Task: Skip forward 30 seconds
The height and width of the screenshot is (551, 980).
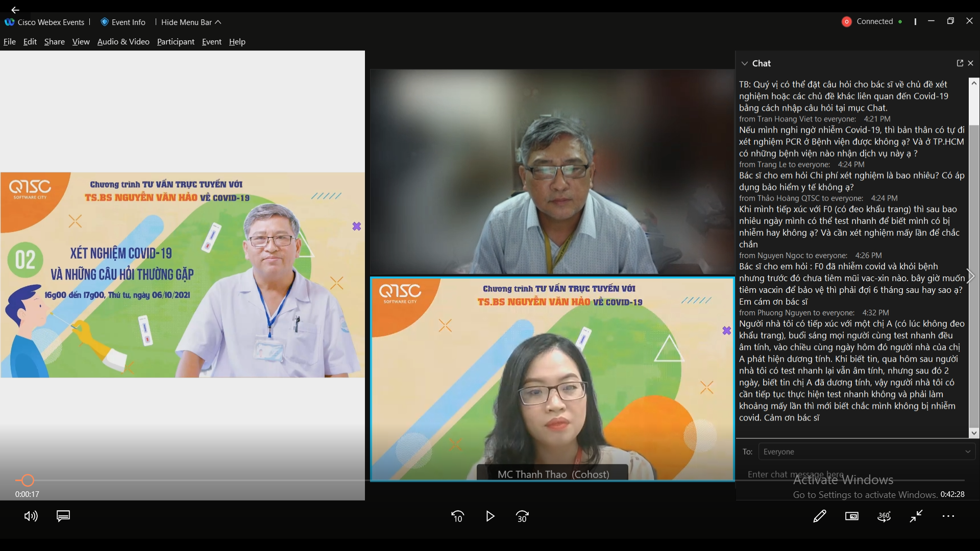Action: pos(522,516)
